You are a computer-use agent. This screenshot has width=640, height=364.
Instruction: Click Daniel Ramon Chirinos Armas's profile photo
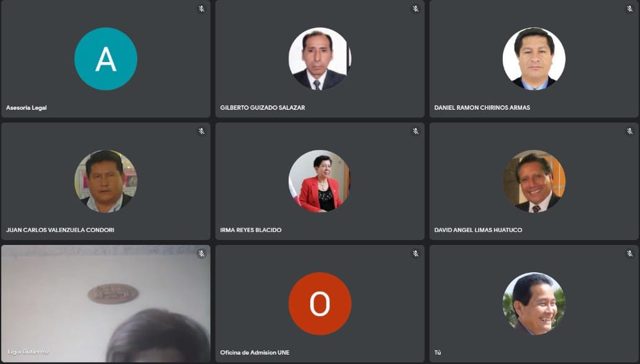click(x=534, y=59)
